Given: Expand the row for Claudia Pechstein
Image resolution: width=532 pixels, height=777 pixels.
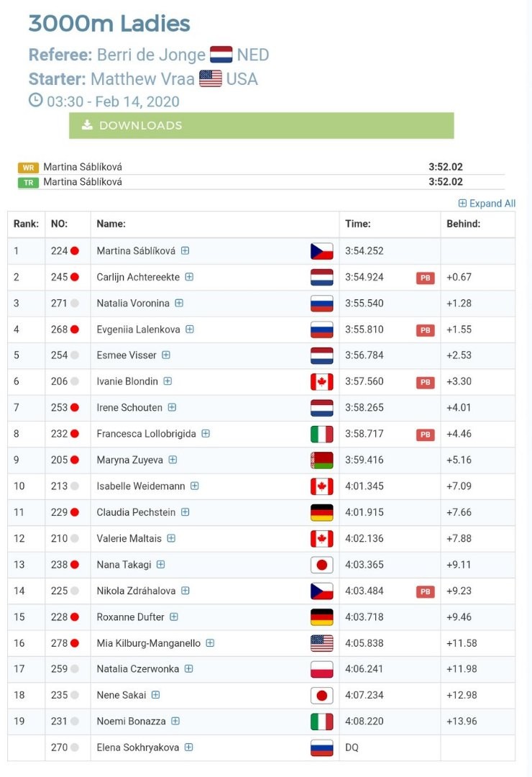Looking at the screenshot, I should click(x=185, y=512).
